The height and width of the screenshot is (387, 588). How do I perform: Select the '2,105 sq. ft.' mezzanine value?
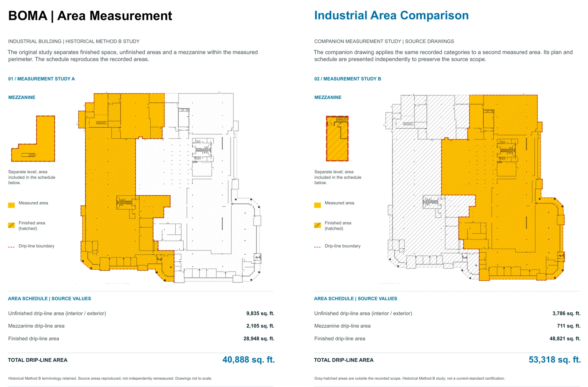click(260, 326)
